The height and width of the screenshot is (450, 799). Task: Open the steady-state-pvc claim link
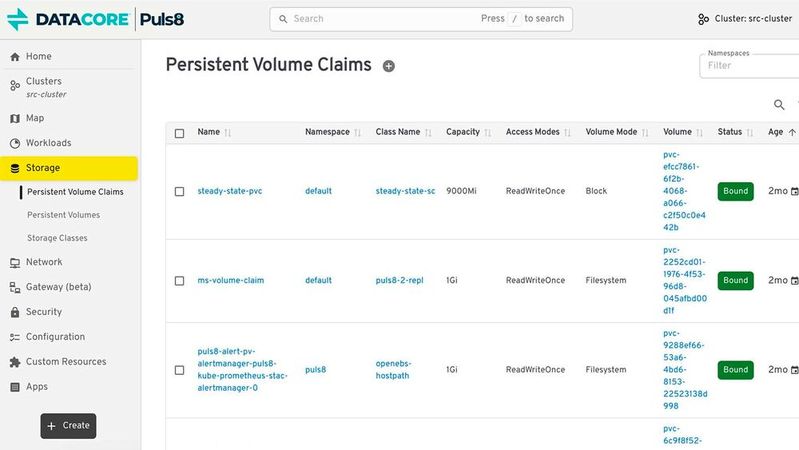[230, 191]
